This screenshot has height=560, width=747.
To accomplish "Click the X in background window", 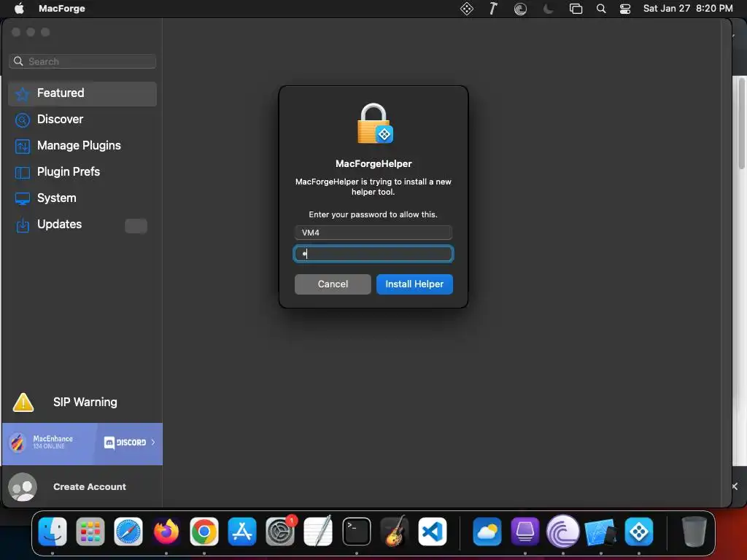I will click(x=735, y=486).
